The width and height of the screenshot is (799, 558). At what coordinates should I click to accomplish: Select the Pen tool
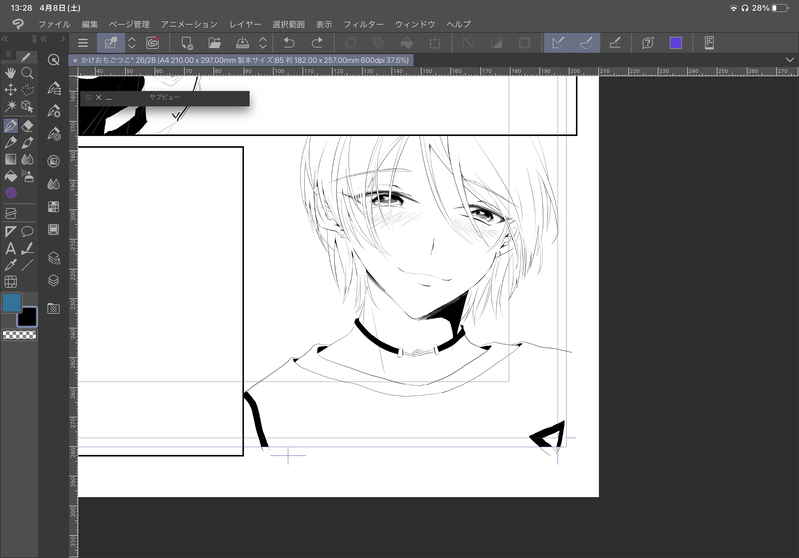pos(10,125)
